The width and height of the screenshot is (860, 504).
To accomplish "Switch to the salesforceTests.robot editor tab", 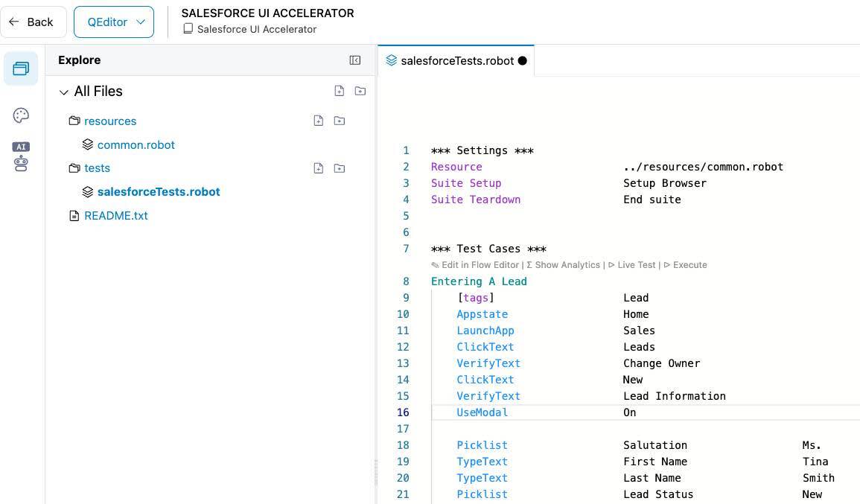I will point(457,61).
